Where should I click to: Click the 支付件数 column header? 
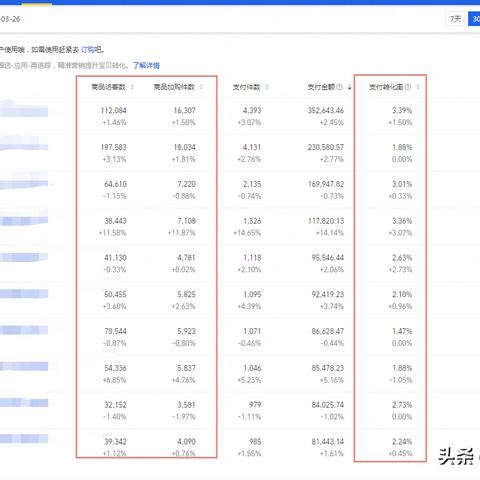[246, 87]
